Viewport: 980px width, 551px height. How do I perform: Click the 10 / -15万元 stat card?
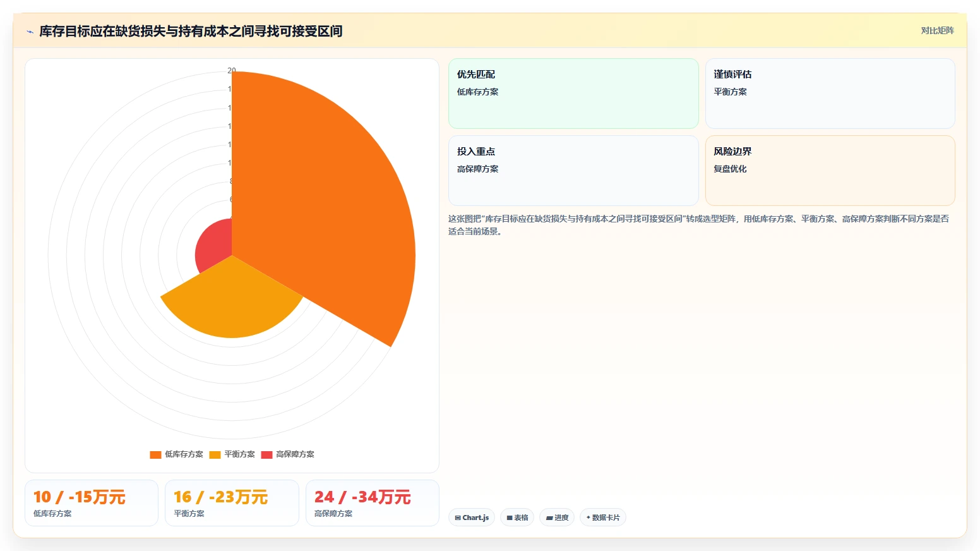coord(92,503)
